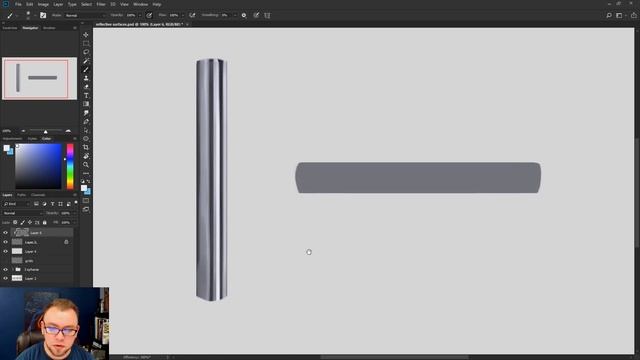Open the File menu
This screenshot has width=640, height=360.
tap(18, 4)
